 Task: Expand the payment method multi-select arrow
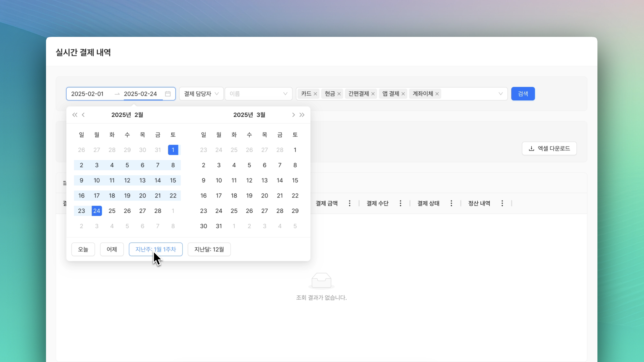pyautogui.click(x=500, y=94)
